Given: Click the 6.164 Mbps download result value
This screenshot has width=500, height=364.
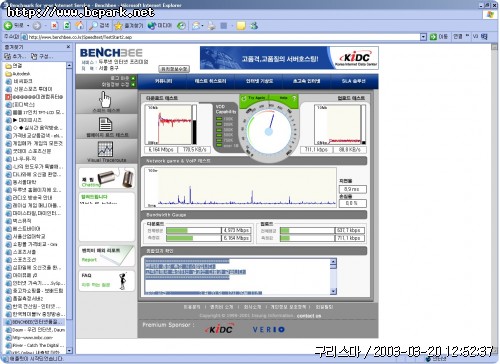Looking at the screenshot, I should [x=161, y=150].
